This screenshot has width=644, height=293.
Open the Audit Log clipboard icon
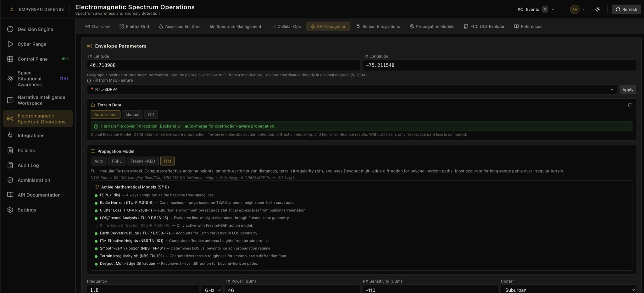tap(10, 165)
